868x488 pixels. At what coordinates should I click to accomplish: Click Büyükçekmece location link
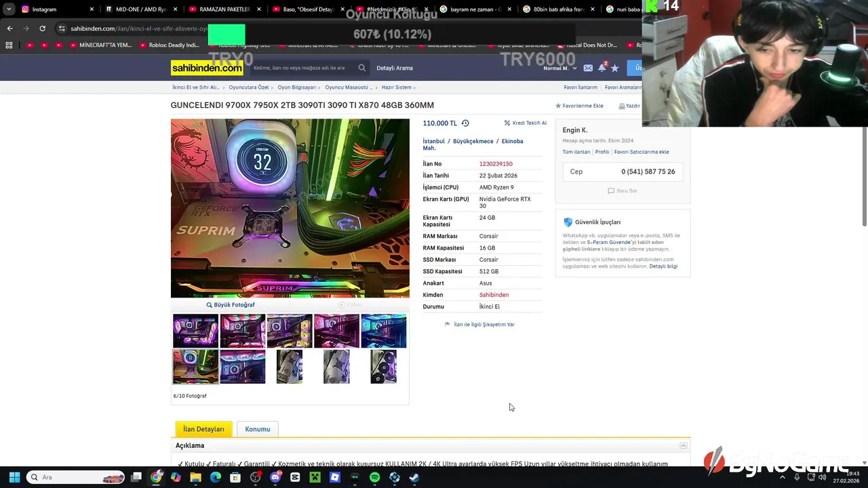pyautogui.click(x=473, y=141)
